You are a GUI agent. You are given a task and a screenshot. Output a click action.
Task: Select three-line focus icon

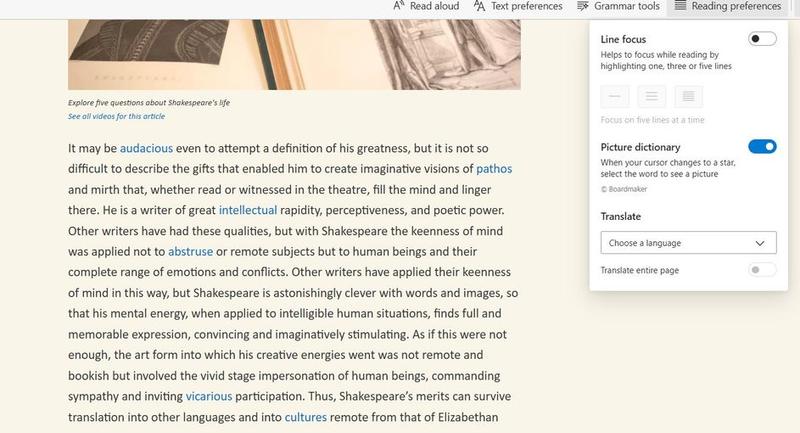pos(652,96)
